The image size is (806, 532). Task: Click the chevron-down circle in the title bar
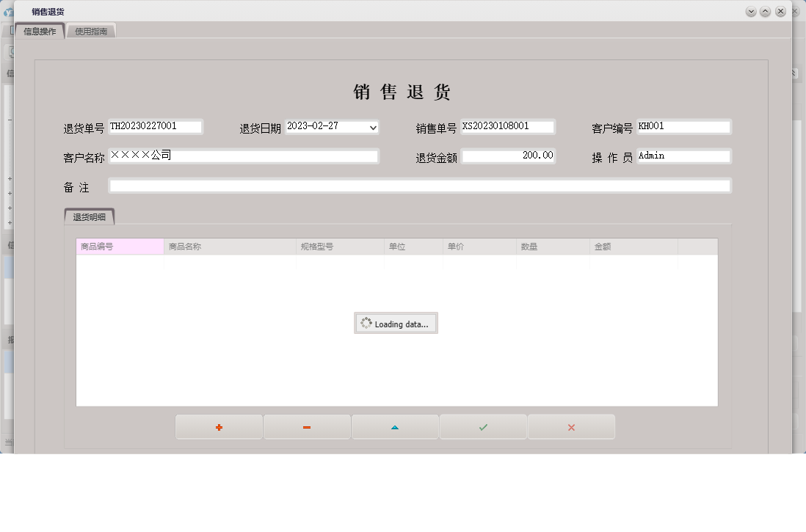click(750, 12)
